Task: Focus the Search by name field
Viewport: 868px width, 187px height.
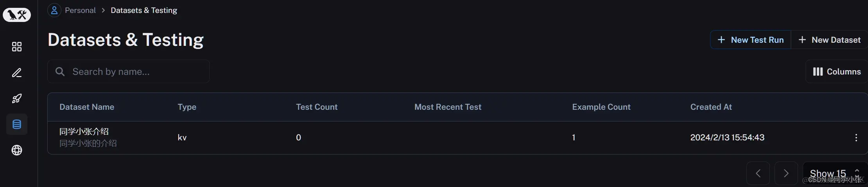Action: pos(129,71)
